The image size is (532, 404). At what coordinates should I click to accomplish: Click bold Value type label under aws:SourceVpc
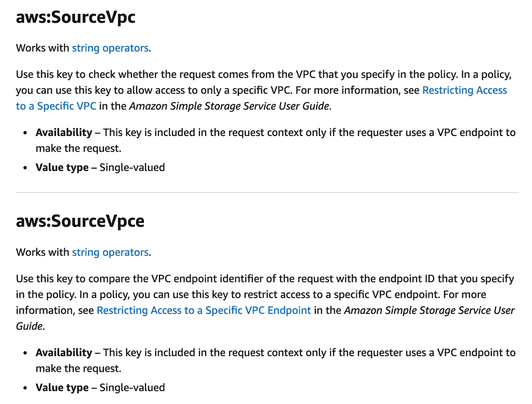click(x=62, y=168)
